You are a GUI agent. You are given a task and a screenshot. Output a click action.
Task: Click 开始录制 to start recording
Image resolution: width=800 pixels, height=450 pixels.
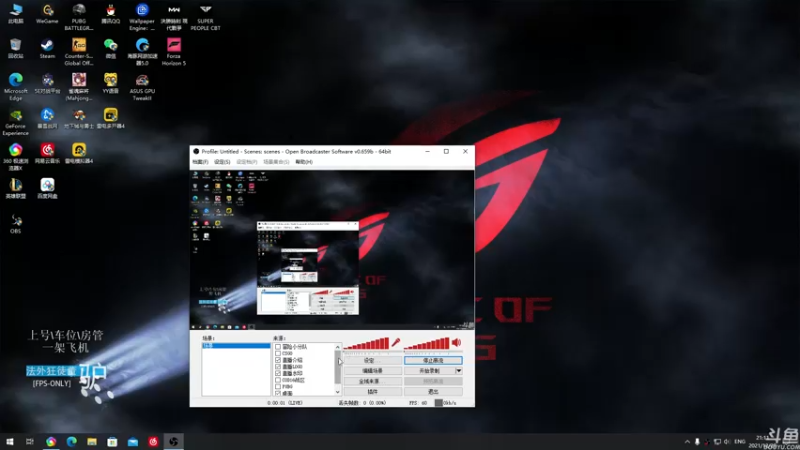pos(429,371)
